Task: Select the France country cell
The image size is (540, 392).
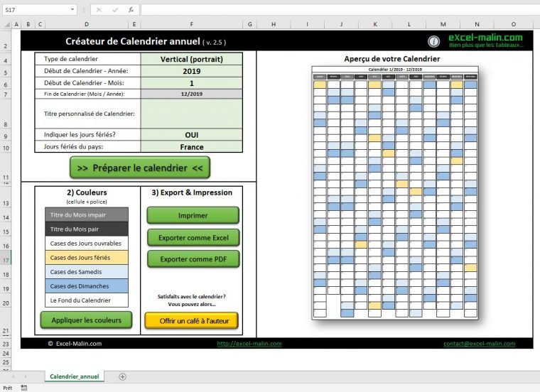Action: point(191,146)
